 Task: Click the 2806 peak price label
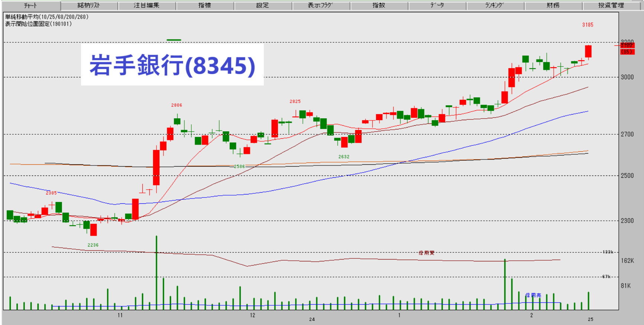(177, 105)
